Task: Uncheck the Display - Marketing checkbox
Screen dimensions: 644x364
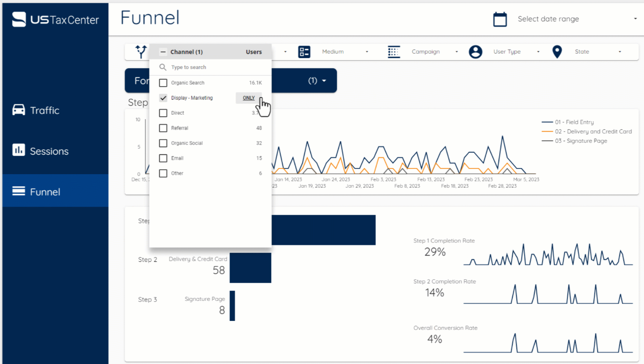Action: click(x=163, y=98)
